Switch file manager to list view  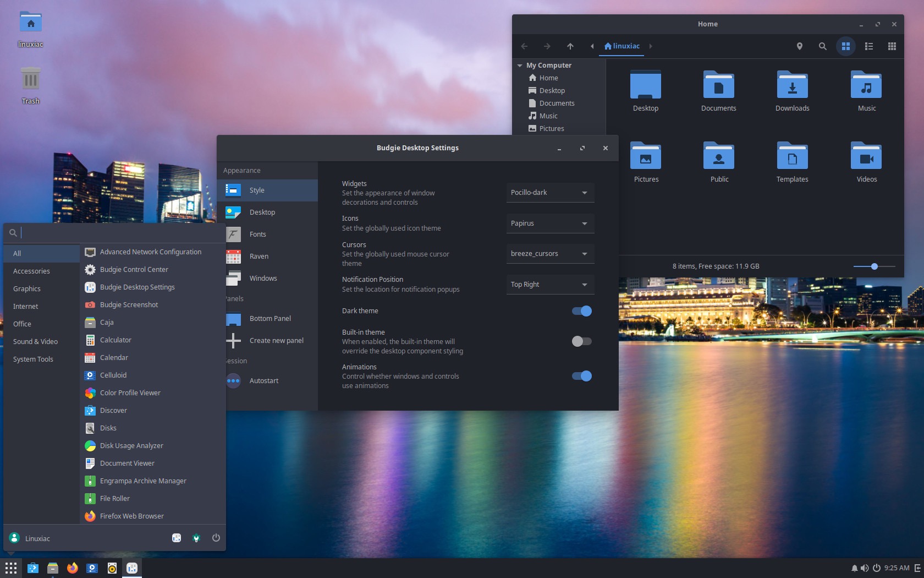coord(869,46)
